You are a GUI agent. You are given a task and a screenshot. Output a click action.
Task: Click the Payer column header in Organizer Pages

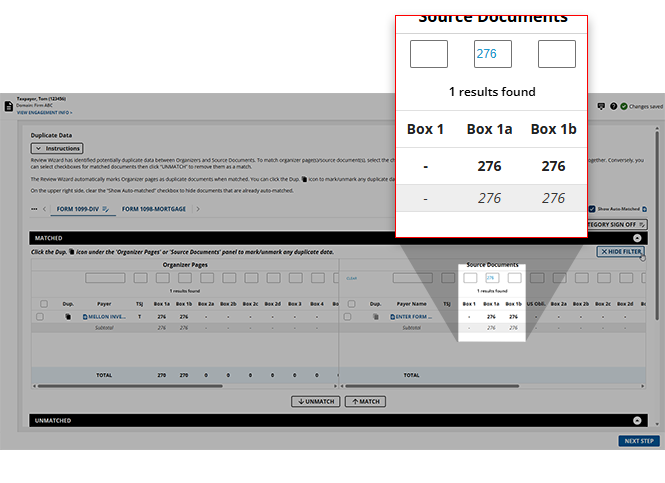pyautogui.click(x=104, y=304)
